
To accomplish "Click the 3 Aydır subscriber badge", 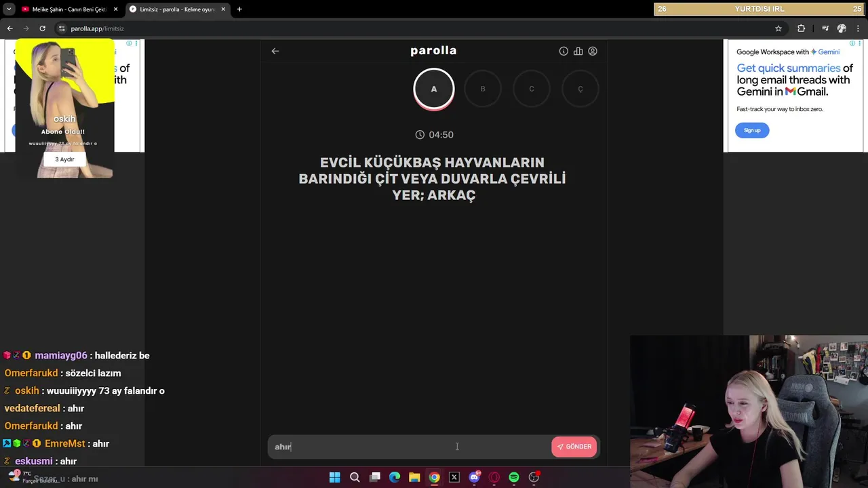I will [65, 159].
